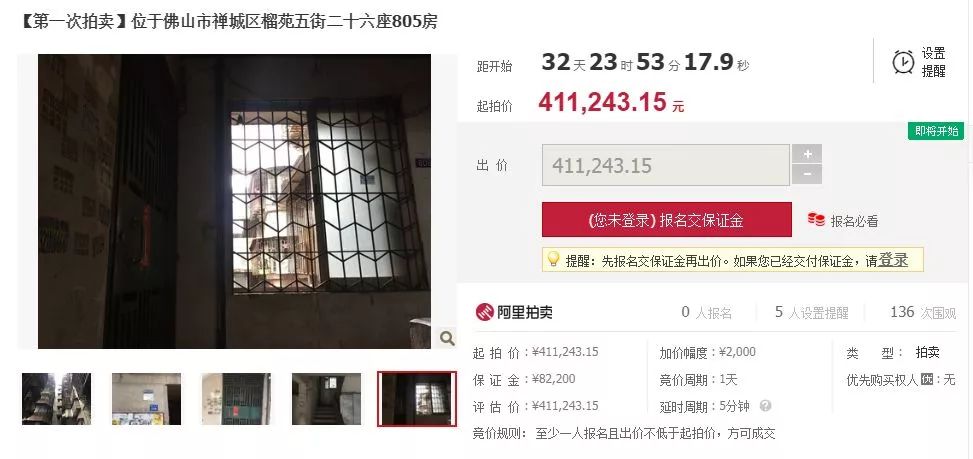Decrease bid with the minus button

[807, 174]
